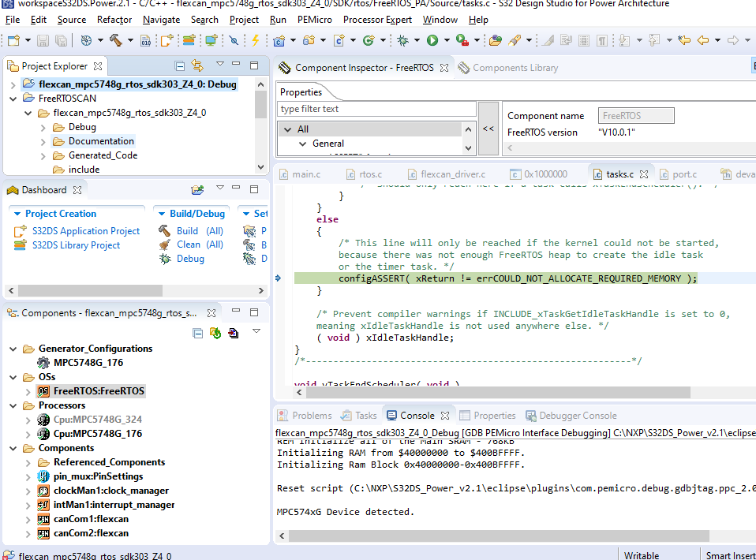Switch to the flexcan_driver.c editor tab
Viewport: 756px width, 560px height.
452,174
